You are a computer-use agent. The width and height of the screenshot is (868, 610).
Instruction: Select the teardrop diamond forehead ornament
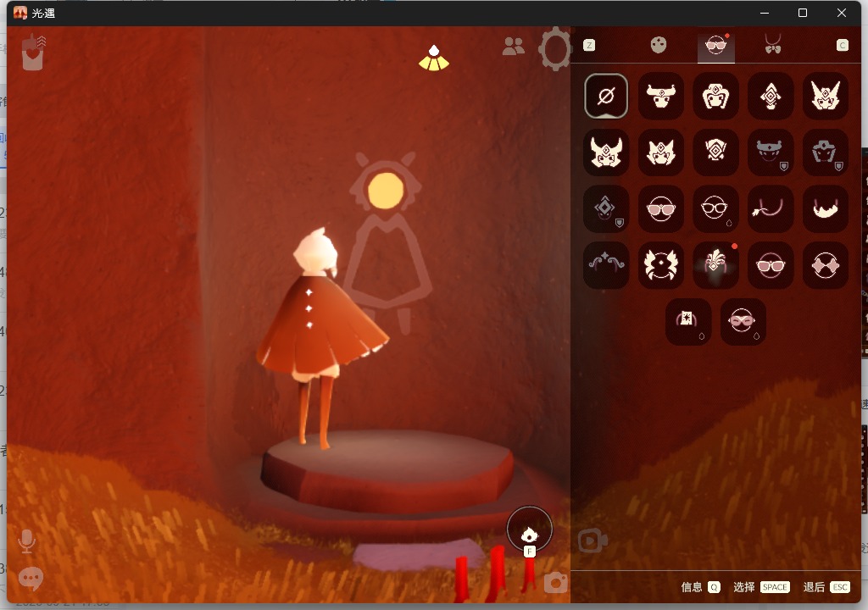(770, 96)
